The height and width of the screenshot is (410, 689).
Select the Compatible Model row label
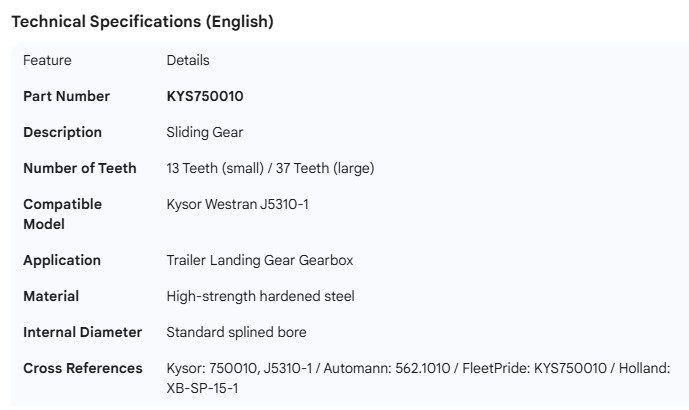[62, 214]
